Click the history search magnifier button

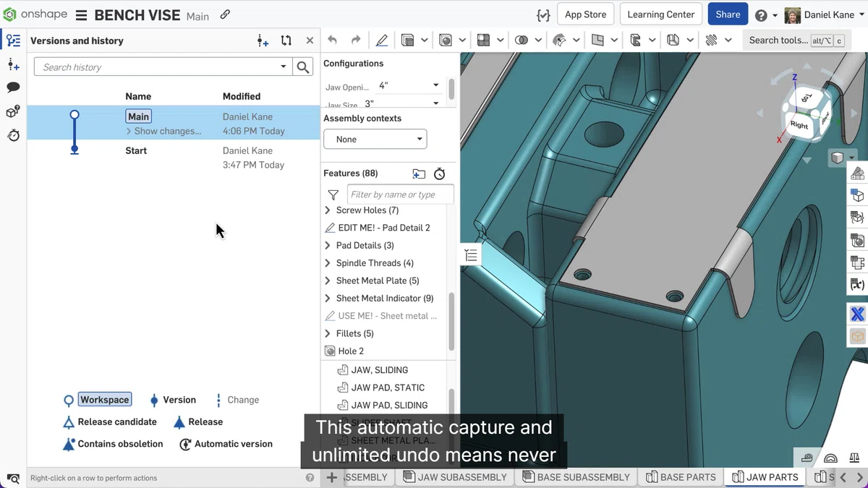(x=303, y=67)
